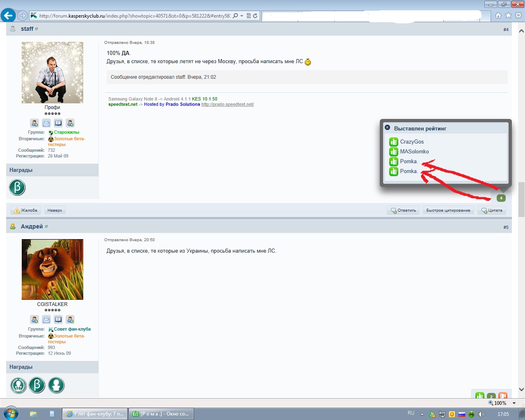Quote staff's post with Цитата
The width and height of the screenshot is (525, 420).
coord(492,210)
